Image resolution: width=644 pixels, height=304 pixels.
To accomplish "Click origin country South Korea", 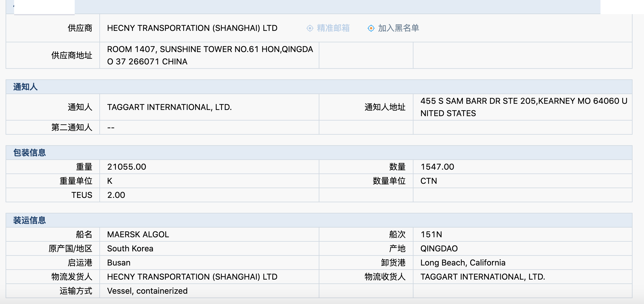I will (x=130, y=249).
